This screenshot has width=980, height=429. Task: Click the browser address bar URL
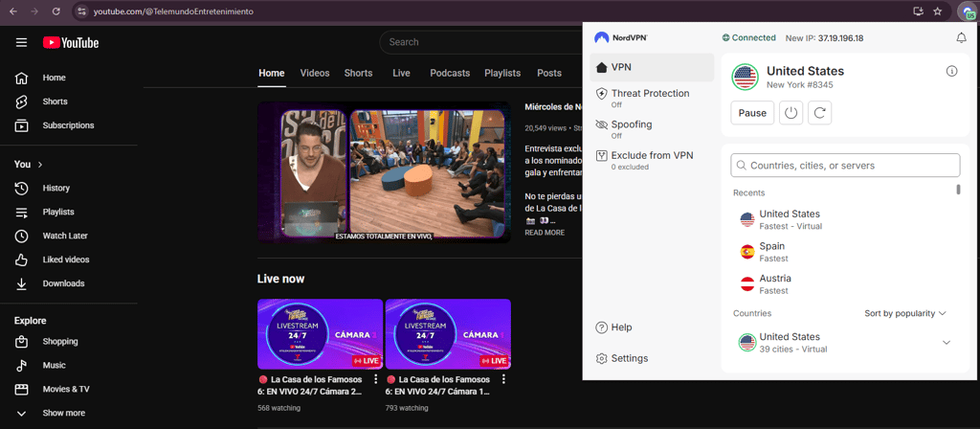pyautogui.click(x=174, y=11)
